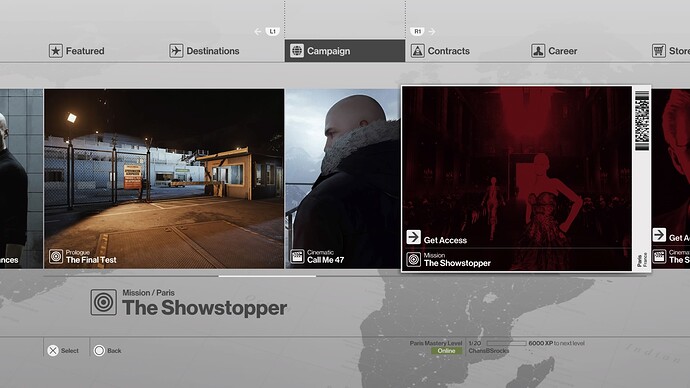This screenshot has height=388, width=690.
Task: Select the Campaign tab
Action: tap(345, 51)
